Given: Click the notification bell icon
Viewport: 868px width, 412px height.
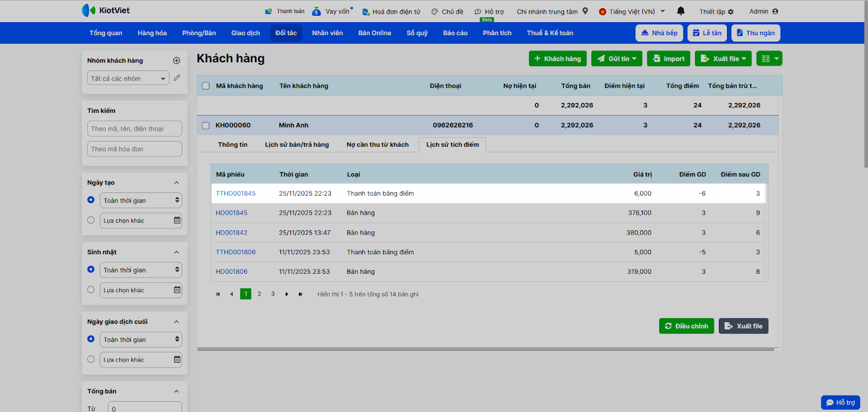Looking at the screenshot, I should coord(681,11).
